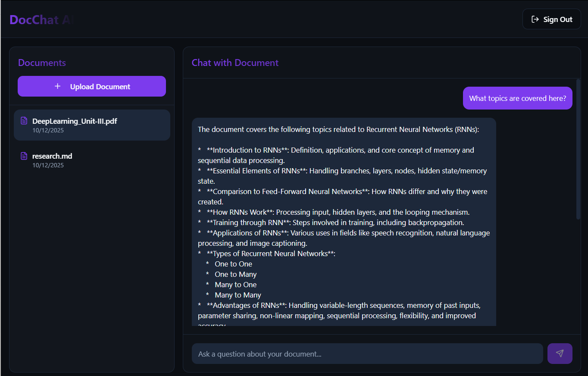
Task: Click the 'Many to Many' line
Action: tap(238, 295)
